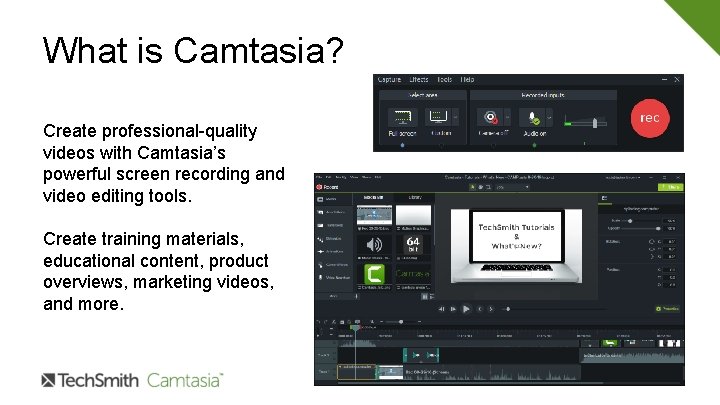Toggle the Audio on microphone icon
The image size is (720, 405).
point(533,118)
